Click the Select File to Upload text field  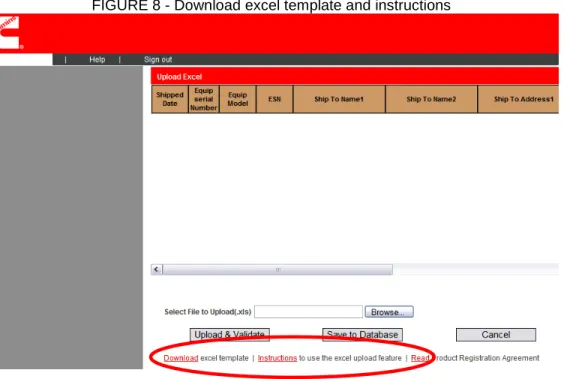(x=308, y=312)
